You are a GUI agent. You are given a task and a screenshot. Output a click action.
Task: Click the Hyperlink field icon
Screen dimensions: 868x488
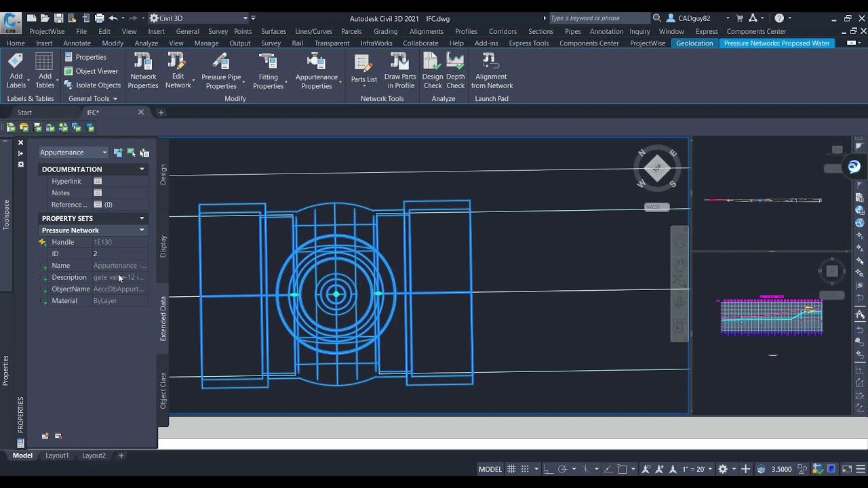(x=98, y=181)
